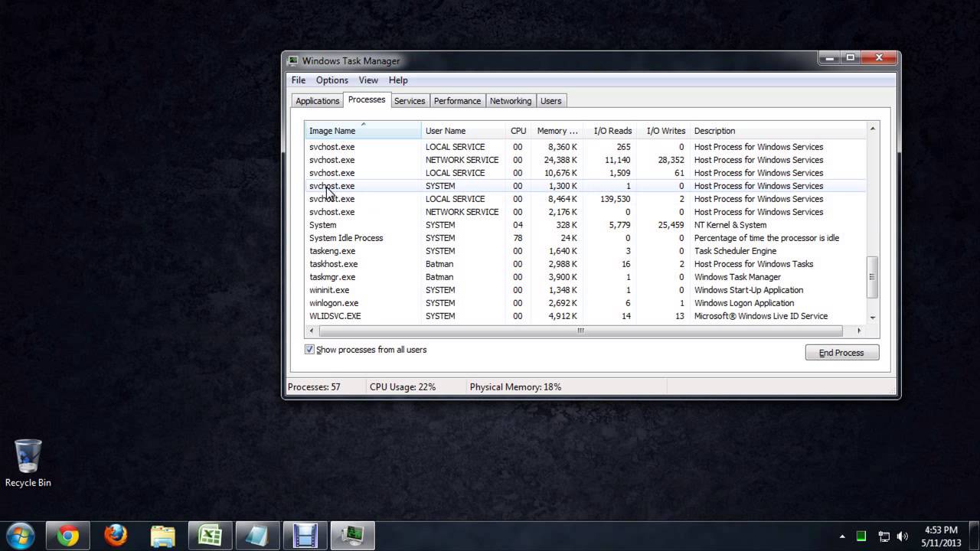Image resolution: width=980 pixels, height=551 pixels.
Task: Show hidden tray icons arrow
Action: click(842, 536)
